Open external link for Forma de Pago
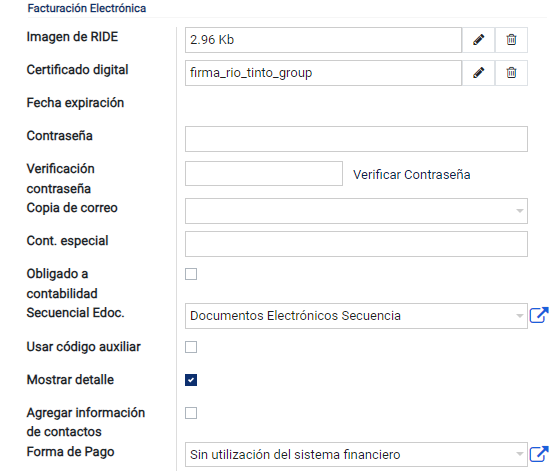The height and width of the screenshot is (471, 552). (539, 454)
